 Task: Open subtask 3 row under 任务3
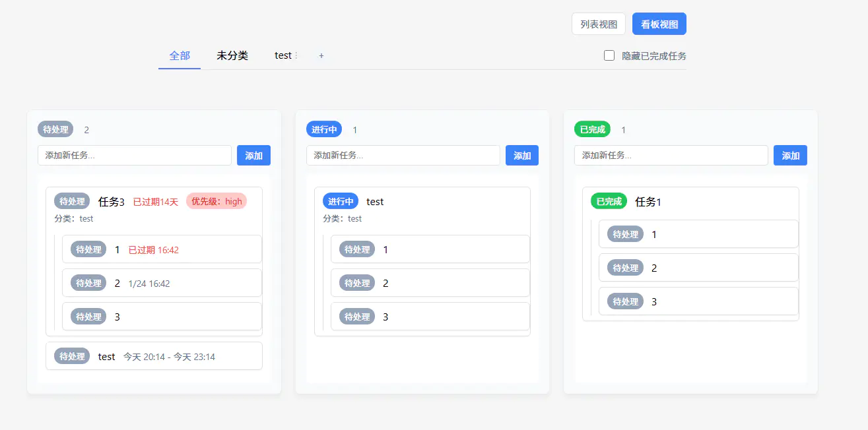[x=162, y=317]
